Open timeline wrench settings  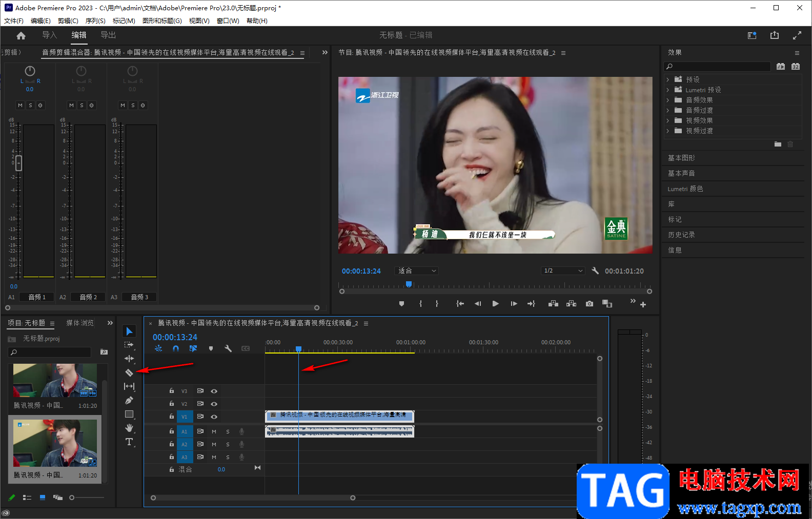[x=228, y=348]
